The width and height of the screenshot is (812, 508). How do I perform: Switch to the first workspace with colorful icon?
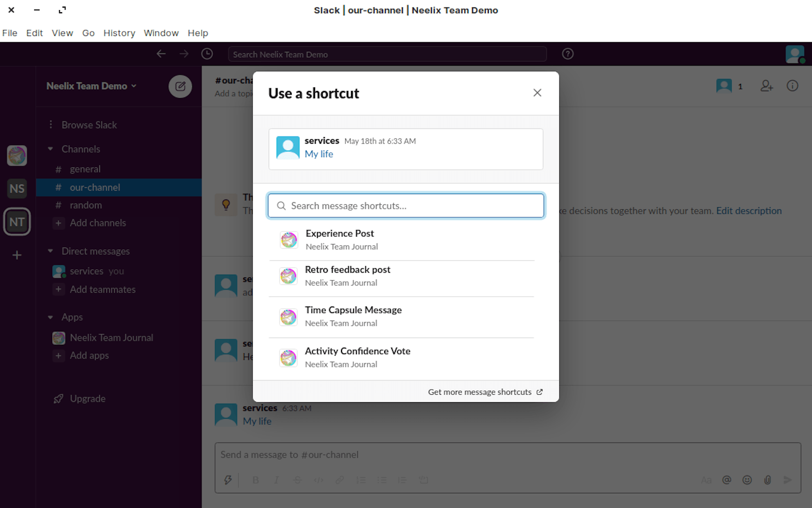tap(17, 155)
